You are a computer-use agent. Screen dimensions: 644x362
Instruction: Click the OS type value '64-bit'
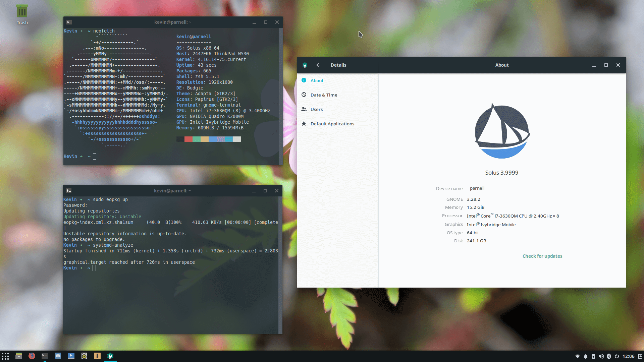point(473,233)
